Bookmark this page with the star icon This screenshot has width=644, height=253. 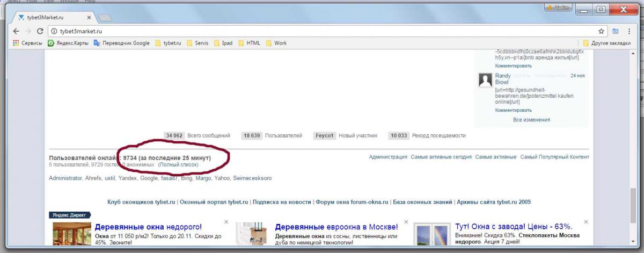tap(602, 31)
